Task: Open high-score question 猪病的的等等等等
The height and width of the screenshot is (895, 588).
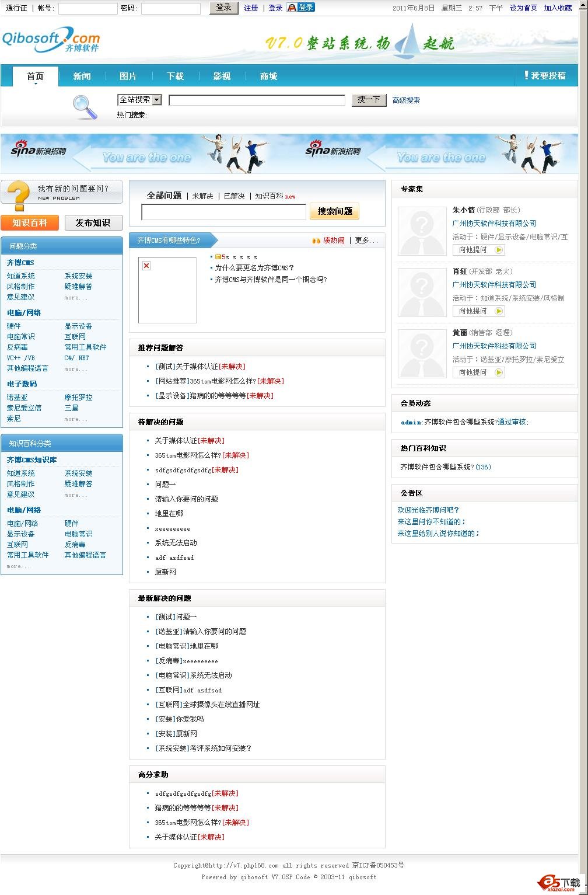Action: [183, 808]
